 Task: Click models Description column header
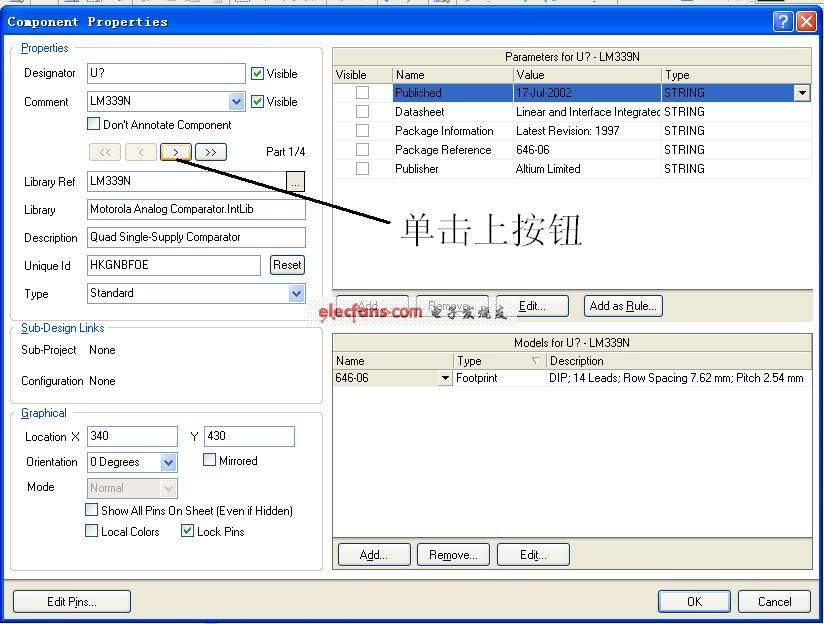tap(678, 361)
